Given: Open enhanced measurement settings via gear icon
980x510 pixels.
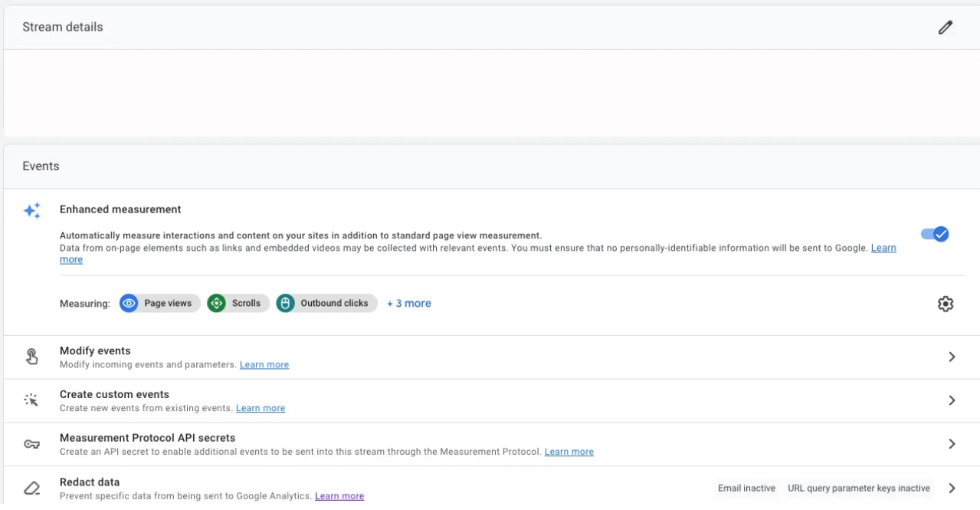Looking at the screenshot, I should [945, 303].
